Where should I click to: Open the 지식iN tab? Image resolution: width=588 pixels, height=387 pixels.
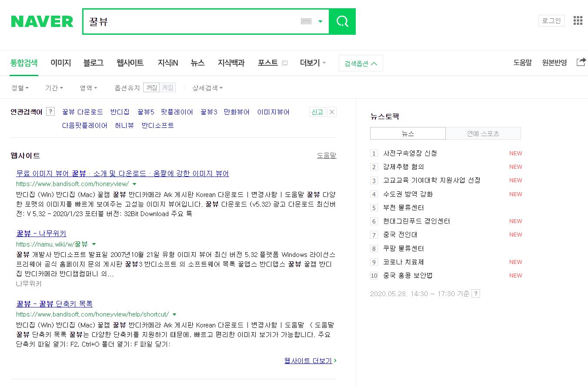[x=168, y=63]
